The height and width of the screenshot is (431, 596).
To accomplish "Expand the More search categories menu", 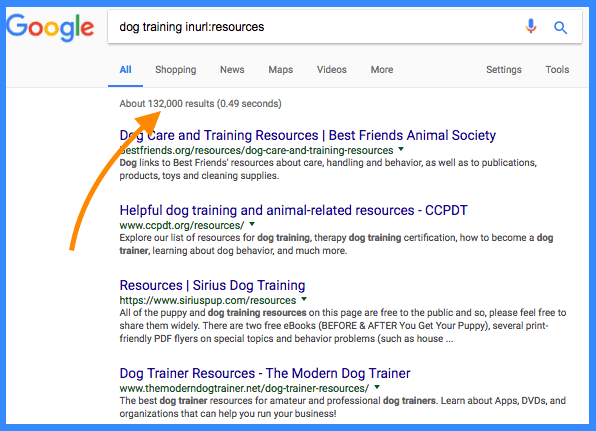I will coord(382,70).
